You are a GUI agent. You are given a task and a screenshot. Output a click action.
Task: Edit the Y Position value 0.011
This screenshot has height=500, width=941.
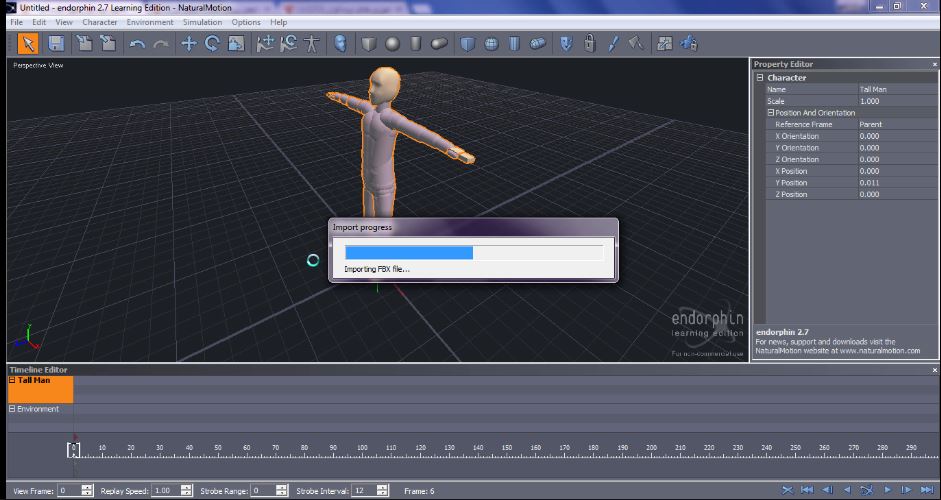896,182
